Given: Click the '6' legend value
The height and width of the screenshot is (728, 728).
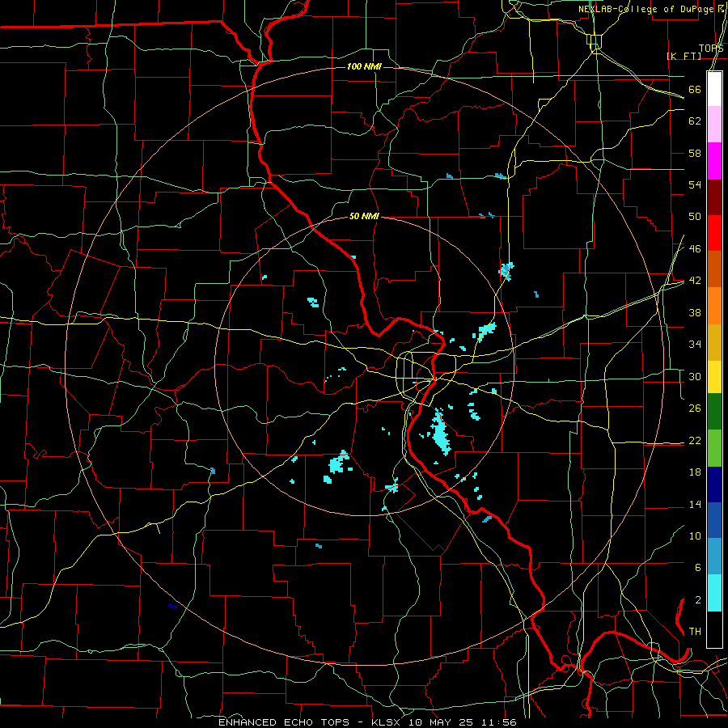Looking at the screenshot, I should pyautogui.click(x=698, y=568).
